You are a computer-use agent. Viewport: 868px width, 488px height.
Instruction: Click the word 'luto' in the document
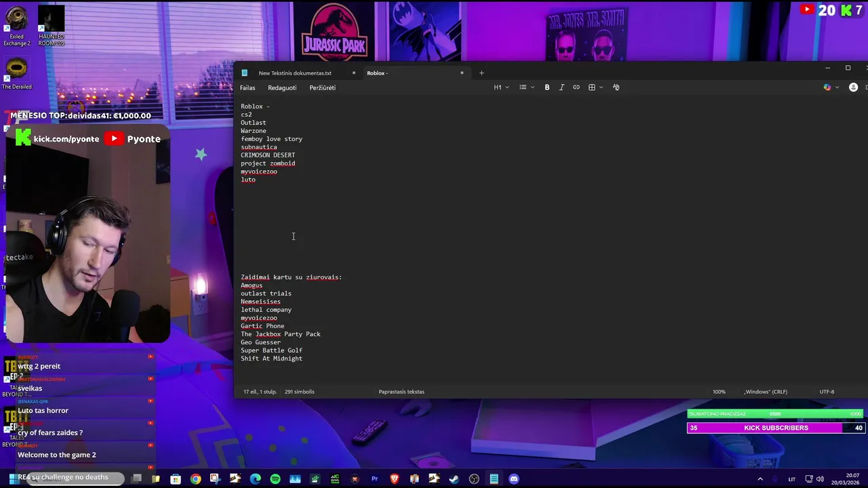(248, 180)
